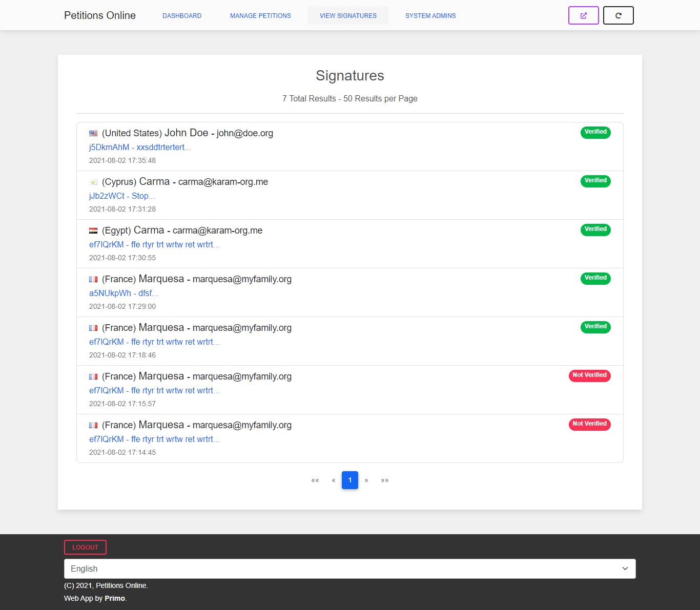This screenshot has height=610, width=700.
Task: Open ef7lQrKM petition link under Egypt Carma
Action: coord(154,244)
